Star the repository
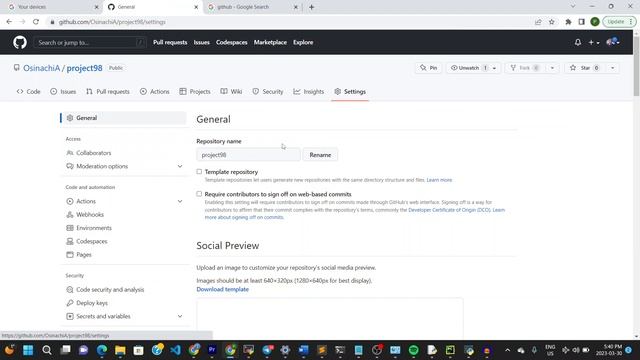Image resolution: width=640 pixels, height=360 pixels. [x=585, y=68]
